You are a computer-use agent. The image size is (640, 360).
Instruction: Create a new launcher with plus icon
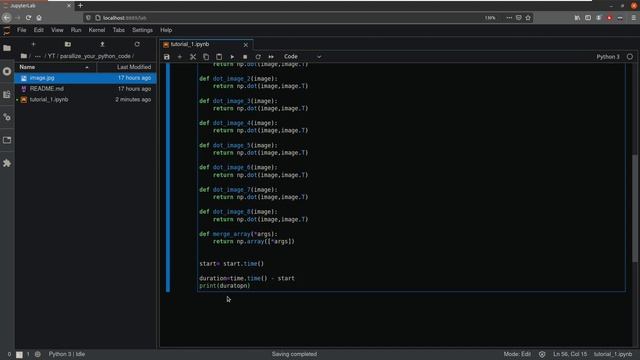(x=33, y=44)
